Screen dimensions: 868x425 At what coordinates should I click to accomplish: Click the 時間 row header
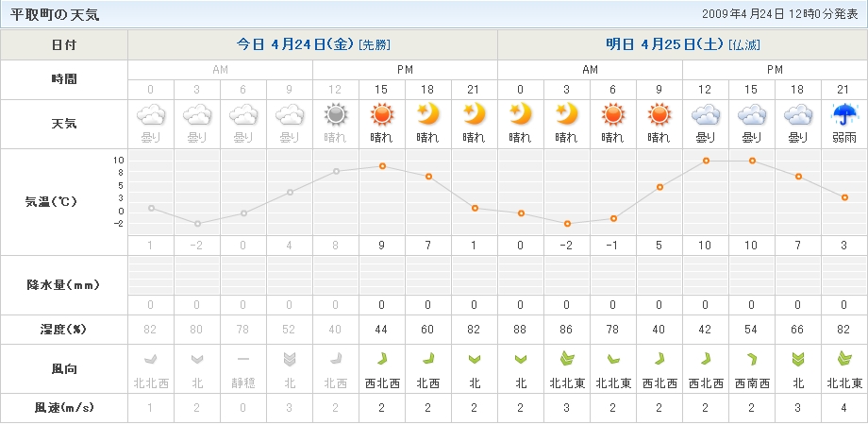click(64, 79)
